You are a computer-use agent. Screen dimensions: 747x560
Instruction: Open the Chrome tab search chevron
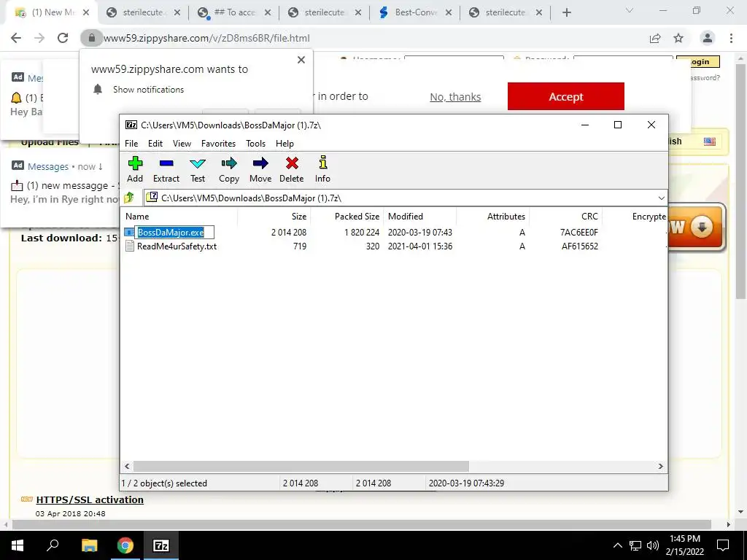tap(630, 11)
